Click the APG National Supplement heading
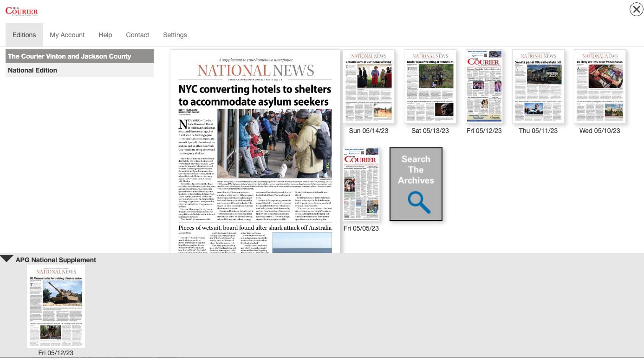 (56, 260)
